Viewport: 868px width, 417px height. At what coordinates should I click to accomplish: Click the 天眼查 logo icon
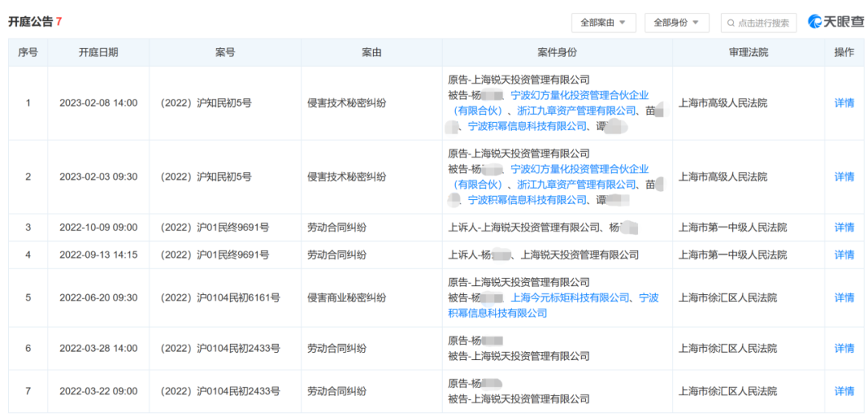[814, 22]
